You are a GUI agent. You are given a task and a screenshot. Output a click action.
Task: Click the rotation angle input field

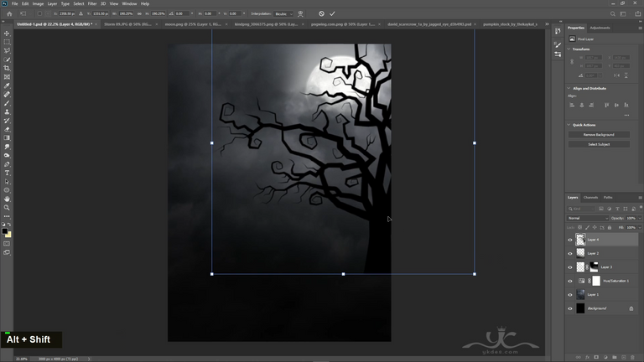tap(181, 13)
